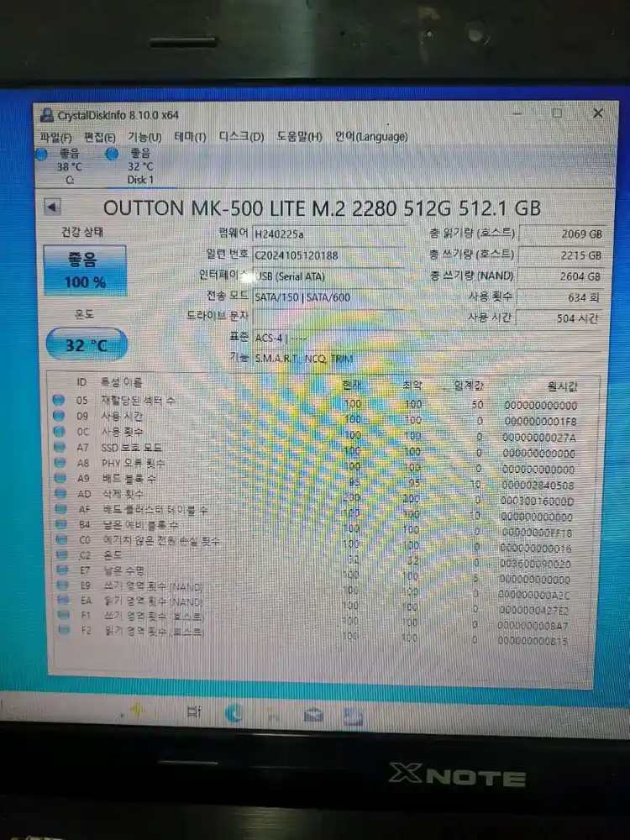The width and height of the screenshot is (630, 840).
Task: Select the SSD 보호 모드 attribute name
Action: point(132,448)
